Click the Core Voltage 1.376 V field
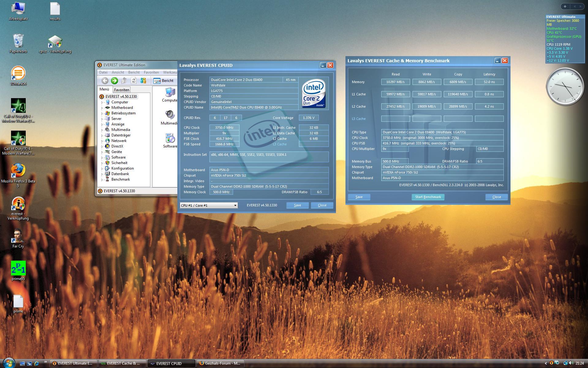The width and height of the screenshot is (588, 368). click(x=309, y=118)
